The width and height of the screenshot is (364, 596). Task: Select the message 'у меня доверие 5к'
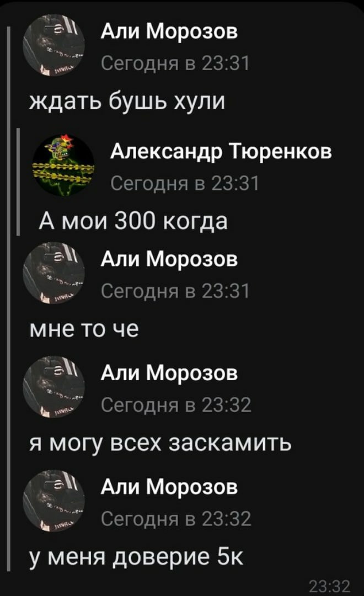pos(136,557)
